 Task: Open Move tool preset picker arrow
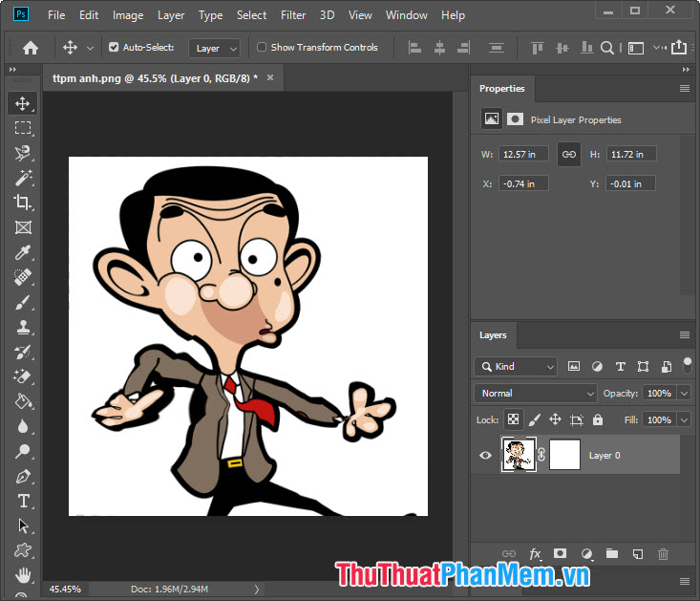tap(90, 48)
